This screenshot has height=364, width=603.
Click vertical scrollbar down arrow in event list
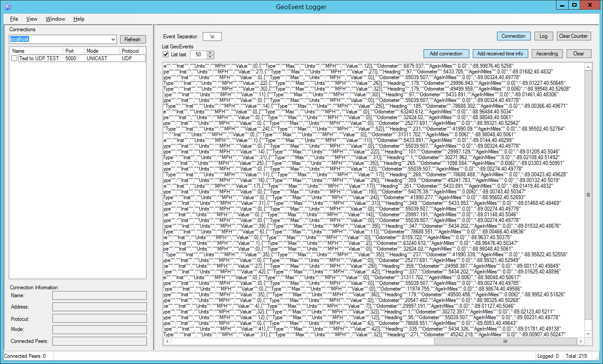coord(588,334)
